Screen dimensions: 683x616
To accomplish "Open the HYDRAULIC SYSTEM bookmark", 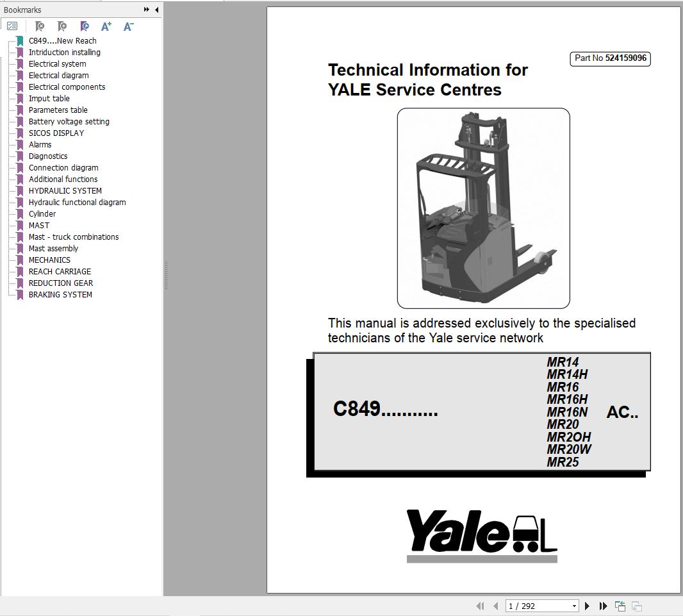I will coord(65,191).
